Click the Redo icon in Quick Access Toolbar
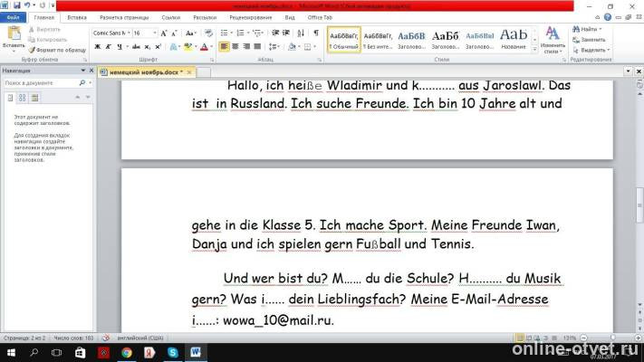The width and height of the screenshot is (644, 362). point(43,5)
